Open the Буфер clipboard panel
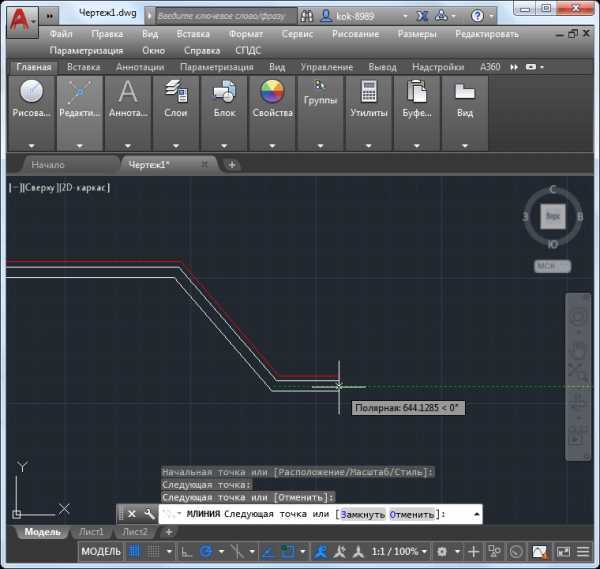Screen dimensions: 600x569 click(x=417, y=113)
